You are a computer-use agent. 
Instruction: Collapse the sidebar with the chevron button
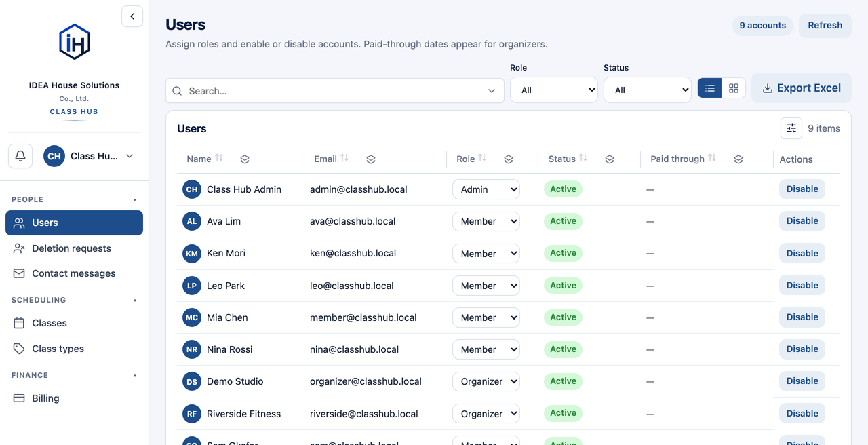(132, 16)
